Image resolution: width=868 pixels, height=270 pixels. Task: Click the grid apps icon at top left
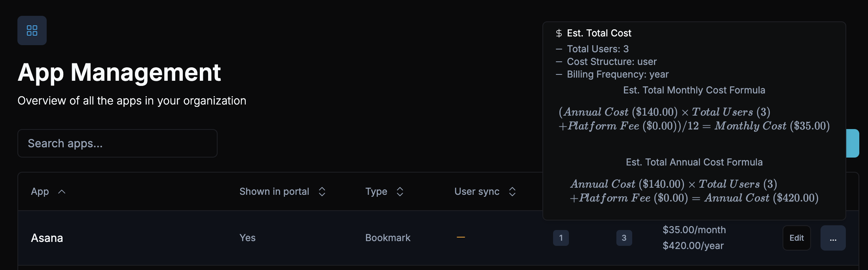(32, 30)
